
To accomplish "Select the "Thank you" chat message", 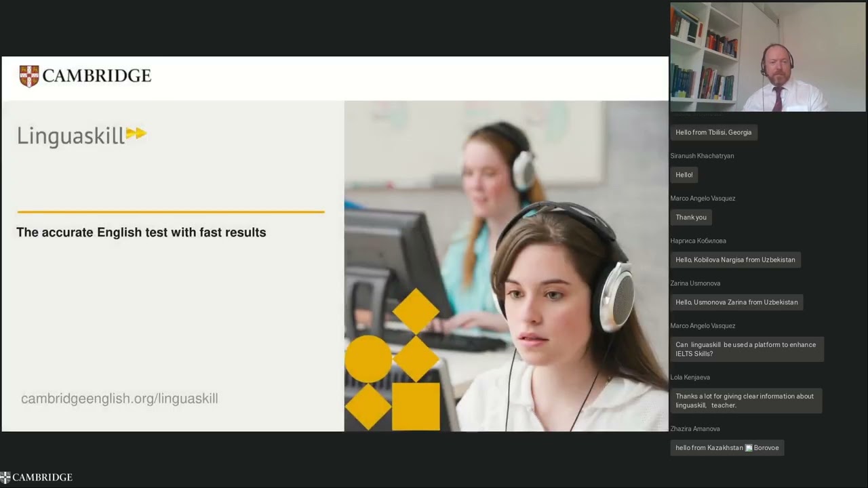I will coord(691,218).
